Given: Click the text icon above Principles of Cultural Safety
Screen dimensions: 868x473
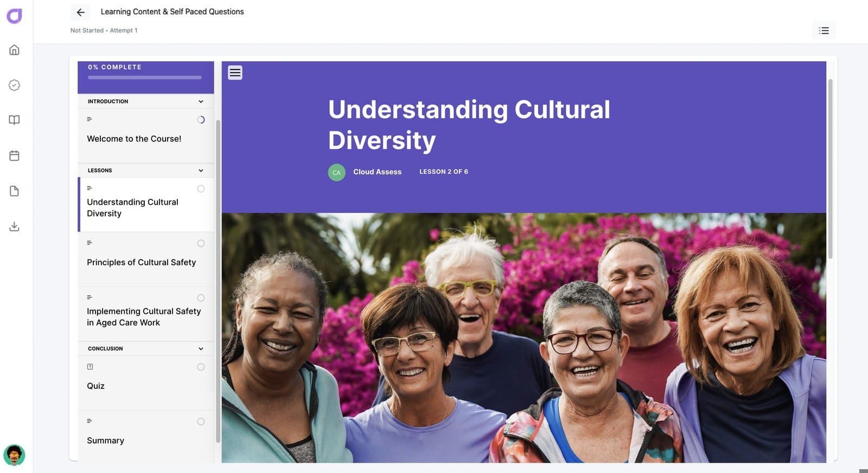Looking at the screenshot, I should pos(90,243).
